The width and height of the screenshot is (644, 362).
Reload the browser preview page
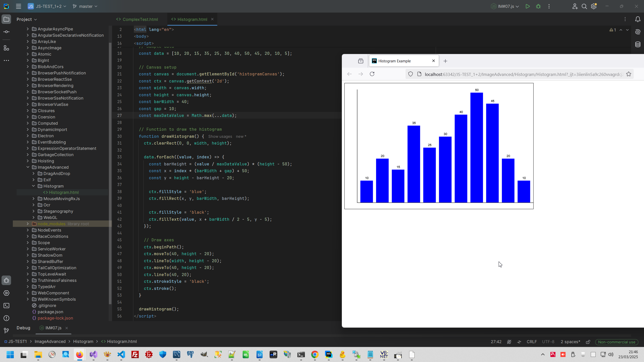(372, 74)
